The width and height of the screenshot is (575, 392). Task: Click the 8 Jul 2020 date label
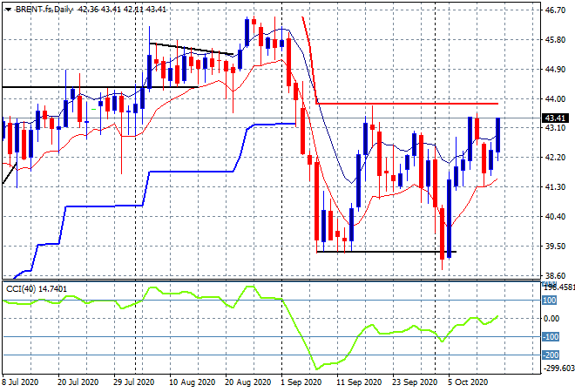click(20, 382)
